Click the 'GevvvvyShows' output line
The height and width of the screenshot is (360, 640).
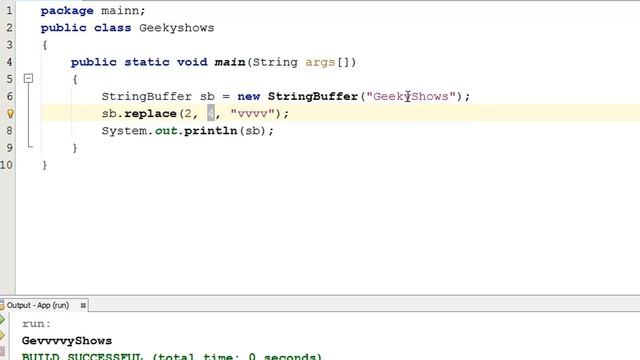[67, 341]
